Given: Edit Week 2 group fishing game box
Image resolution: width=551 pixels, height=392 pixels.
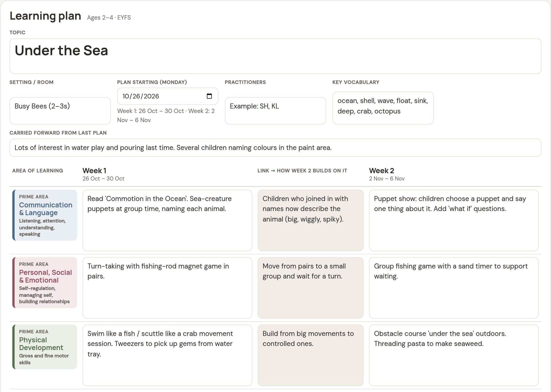Looking at the screenshot, I should point(454,288).
